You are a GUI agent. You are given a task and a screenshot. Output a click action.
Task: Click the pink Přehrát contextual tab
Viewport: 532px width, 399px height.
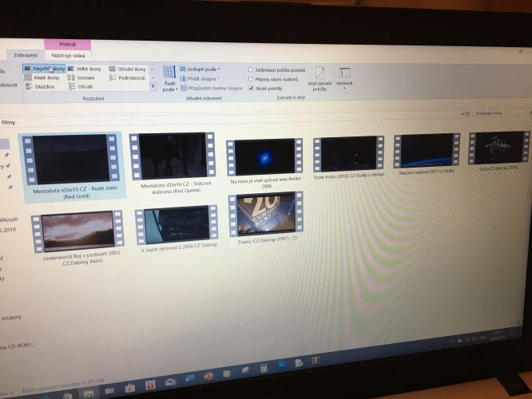[x=68, y=45]
